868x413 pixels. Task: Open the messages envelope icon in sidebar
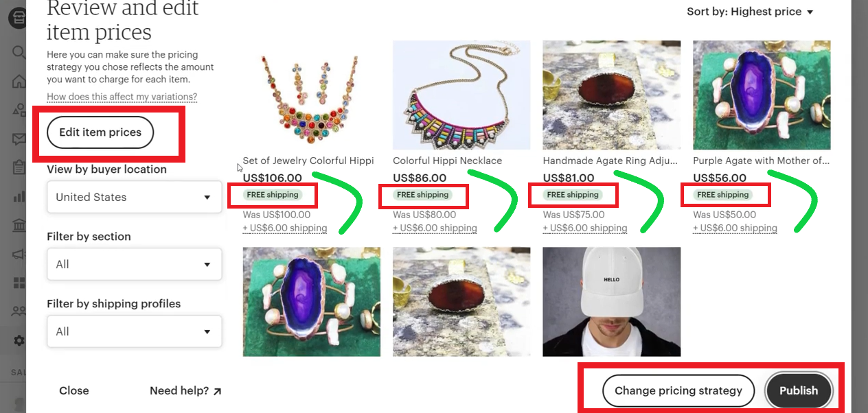pyautogui.click(x=19, y=139)
